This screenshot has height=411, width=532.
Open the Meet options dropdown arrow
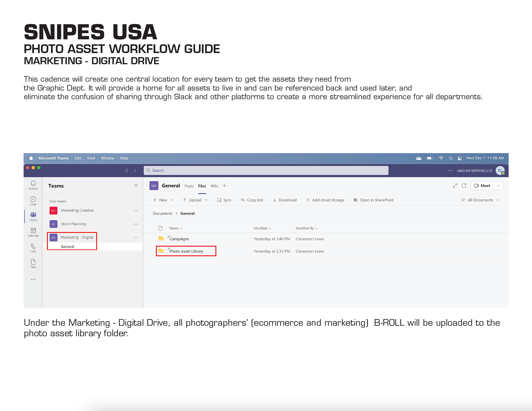tap(498, 186)
